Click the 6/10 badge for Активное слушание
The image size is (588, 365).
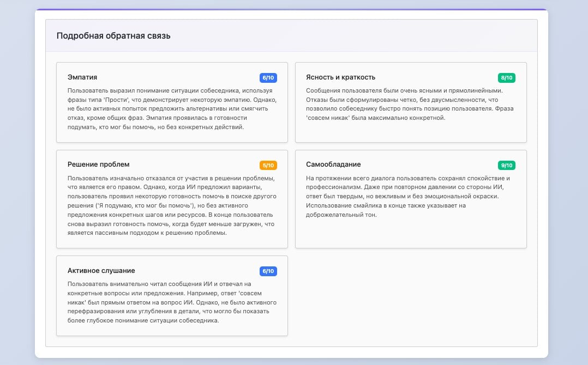pyautogui.click(x=268, y=271)
